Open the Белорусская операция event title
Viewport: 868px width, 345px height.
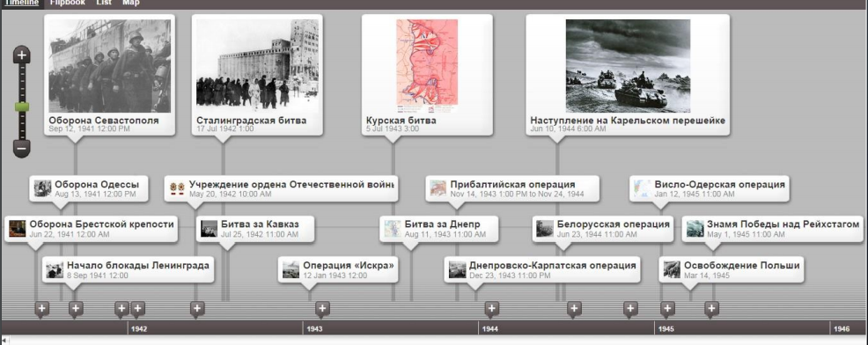pyautogui.click(x=614, y=224)
